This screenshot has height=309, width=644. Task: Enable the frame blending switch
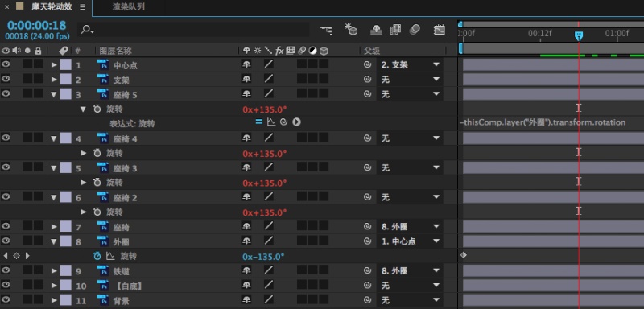pyautogui.click(x=395, y=30)
